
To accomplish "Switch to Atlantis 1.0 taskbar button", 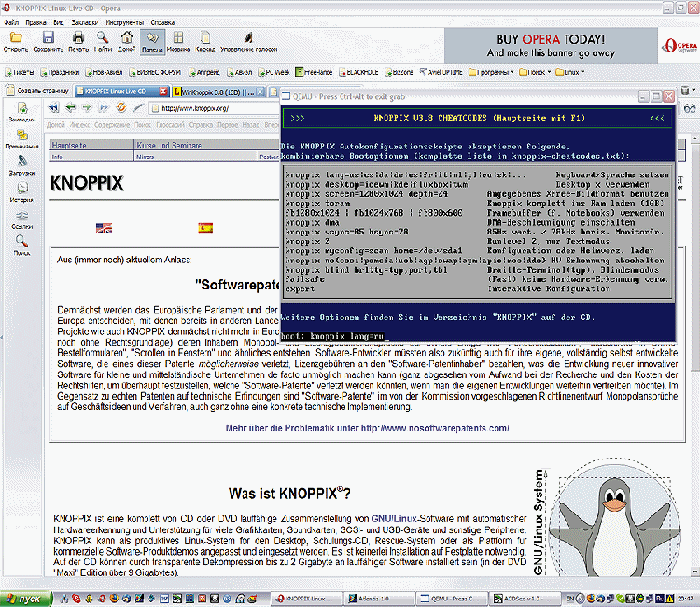I will 379,599.
